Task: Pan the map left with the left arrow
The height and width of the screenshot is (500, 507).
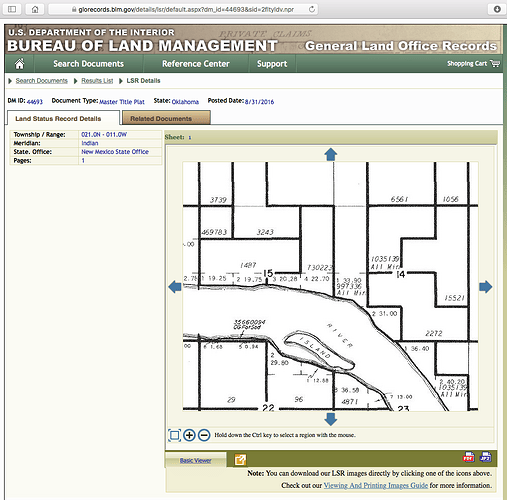Action: 175,287
